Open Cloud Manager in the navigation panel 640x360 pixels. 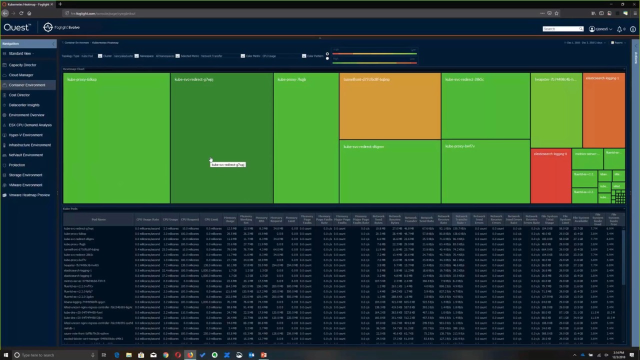click(21, 75)
